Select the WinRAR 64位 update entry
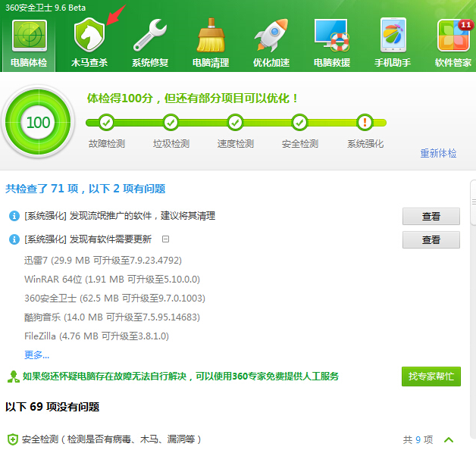 click(x=112, y=279)
